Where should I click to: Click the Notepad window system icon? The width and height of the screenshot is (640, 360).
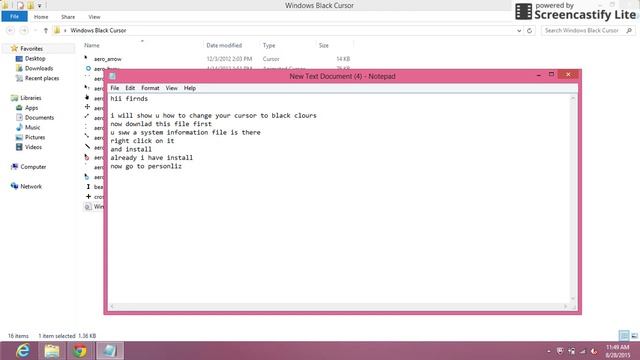pyautogui.click(x=113, y=76)
